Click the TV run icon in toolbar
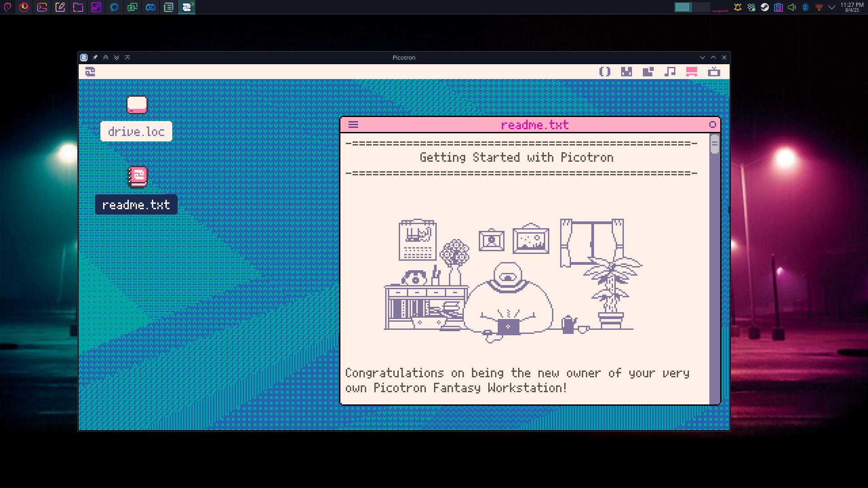Image resolution: width=868 pixels, height=488 pixels. point(714,72)
